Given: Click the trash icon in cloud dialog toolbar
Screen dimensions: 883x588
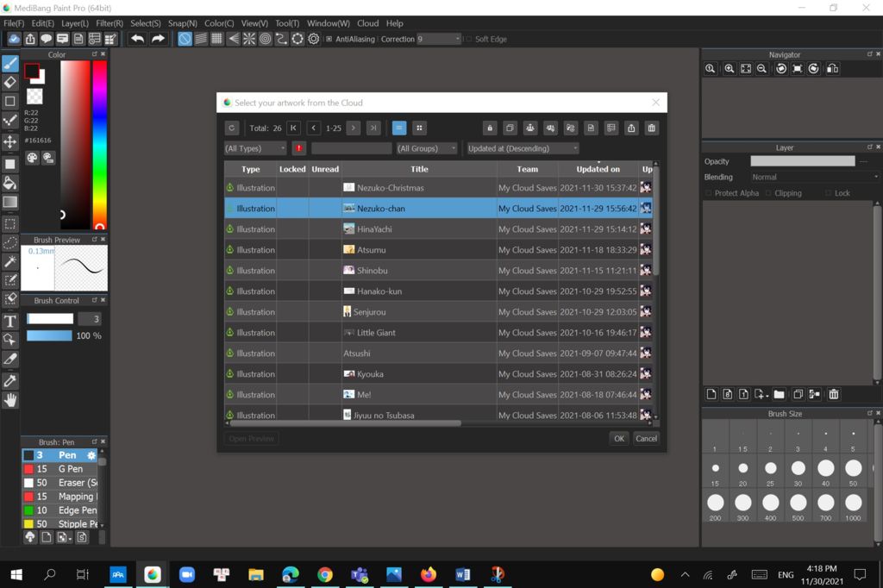Looking at the screenshot, I should (x=652, y=128).
